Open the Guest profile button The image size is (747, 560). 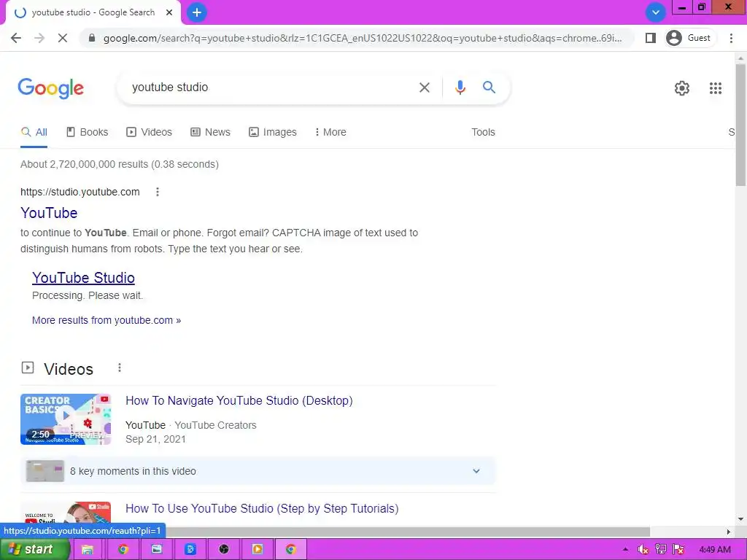click(689, 38)
